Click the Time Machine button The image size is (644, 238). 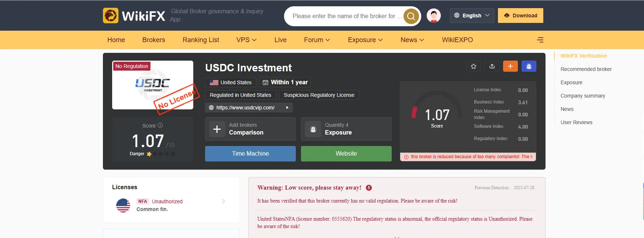[x=250, y=154]
